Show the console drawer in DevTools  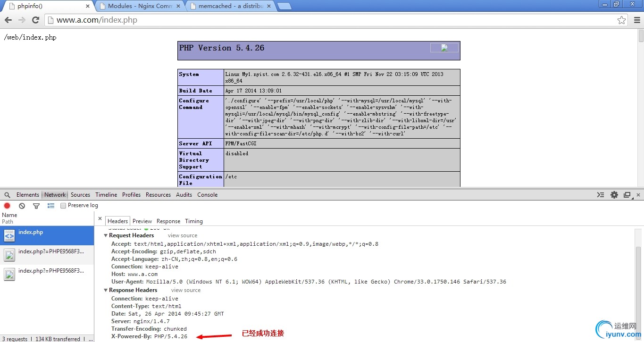(x=601, y=195)
